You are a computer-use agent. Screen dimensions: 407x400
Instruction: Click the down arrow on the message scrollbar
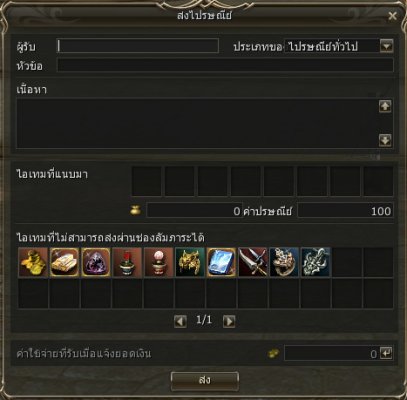click(x=385, y=140)
